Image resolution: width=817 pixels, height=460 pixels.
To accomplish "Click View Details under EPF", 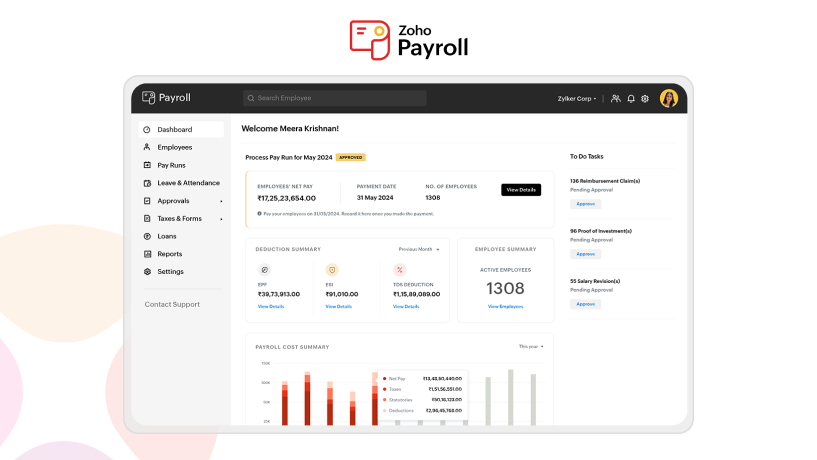I will coord(271,306).
